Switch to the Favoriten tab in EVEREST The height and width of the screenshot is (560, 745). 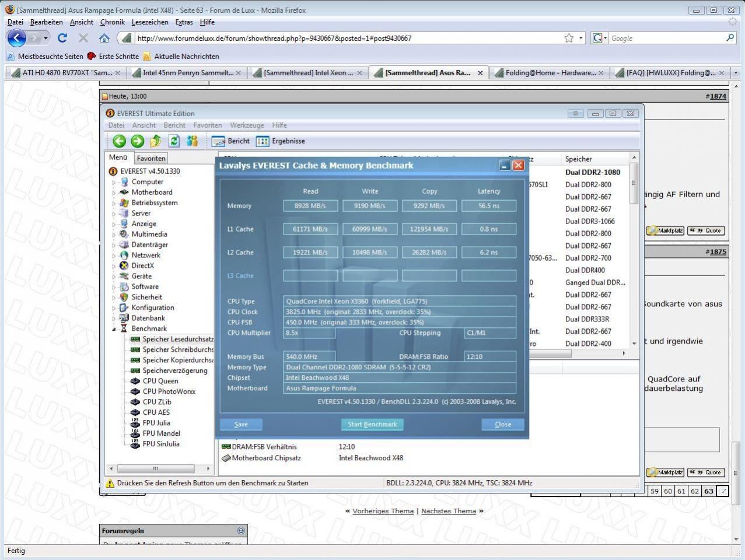[x=151, y=158]
